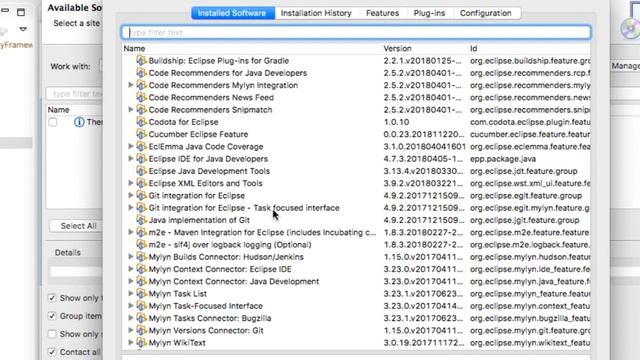Viewport: 640px width, 360px height.
Task: Expand EclEmma Java Code Coverage row
Action: (131, 146)
